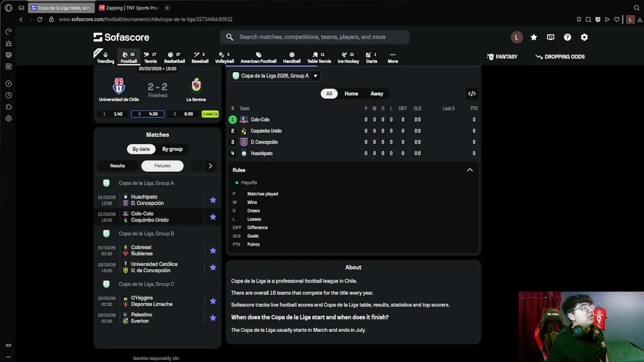Open GX Corner gamepad icon in tab bar
Viewport: 644px width, 362px height.
21,8
